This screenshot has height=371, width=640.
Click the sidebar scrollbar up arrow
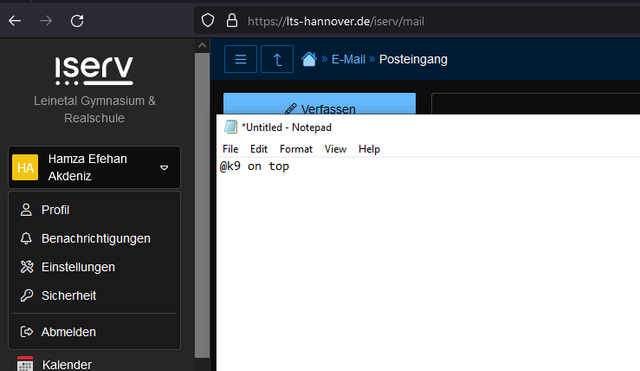(202, 46)
